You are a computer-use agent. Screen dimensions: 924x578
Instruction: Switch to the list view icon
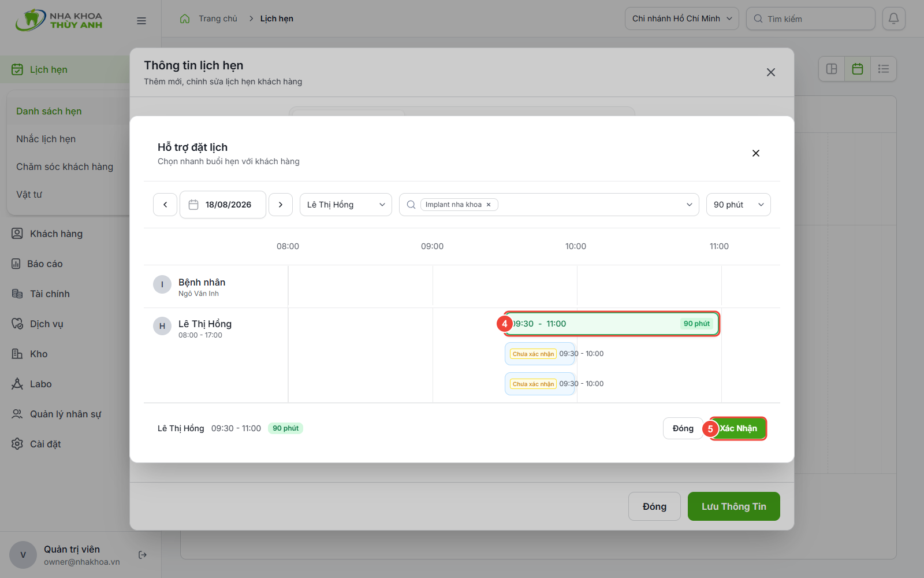884,69
